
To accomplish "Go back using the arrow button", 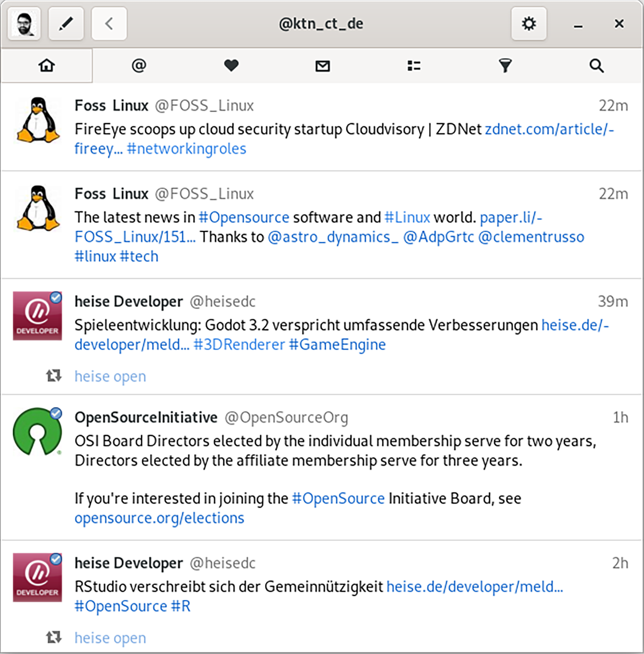I will point(109,24).
